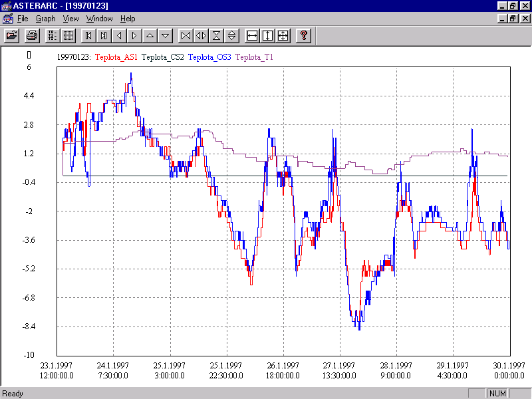Click the NUM indicator in the status bar
The height and width of the screenshot is (399, 532).
[x=497, y=393]
